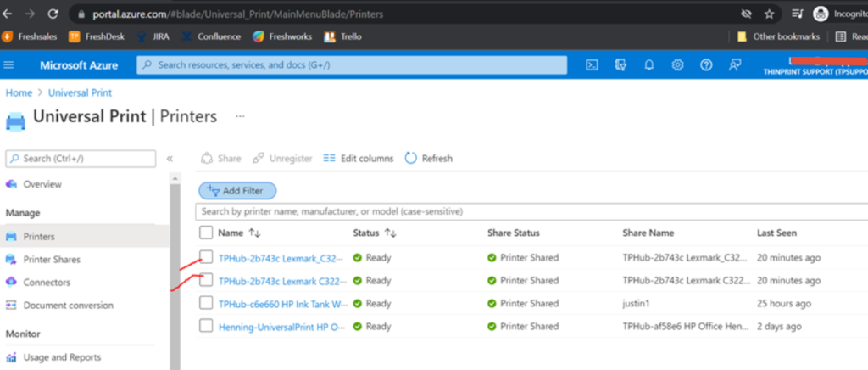The height and width of the screenshot is (370, 868).
Task: Open the Incognito profile icon
Action: pos(821,14)
